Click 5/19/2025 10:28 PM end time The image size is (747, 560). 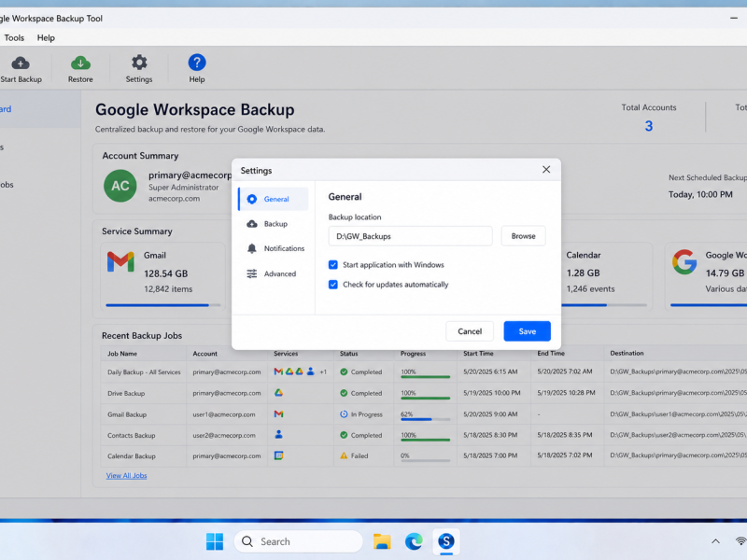(566, 393)
